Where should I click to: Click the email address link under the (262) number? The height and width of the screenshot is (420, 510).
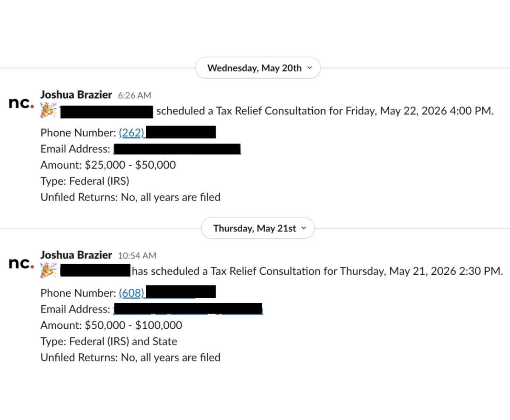[x=177, y=149]
